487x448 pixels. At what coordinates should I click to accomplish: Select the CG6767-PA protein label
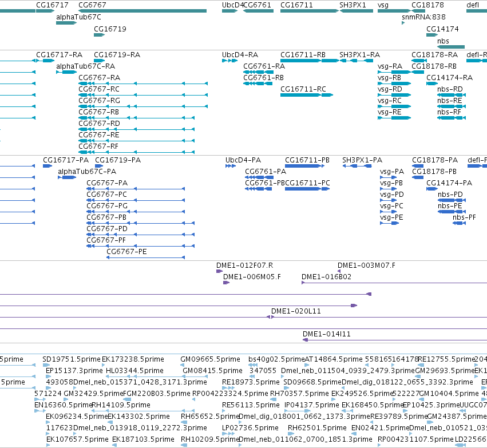(107, 183)
